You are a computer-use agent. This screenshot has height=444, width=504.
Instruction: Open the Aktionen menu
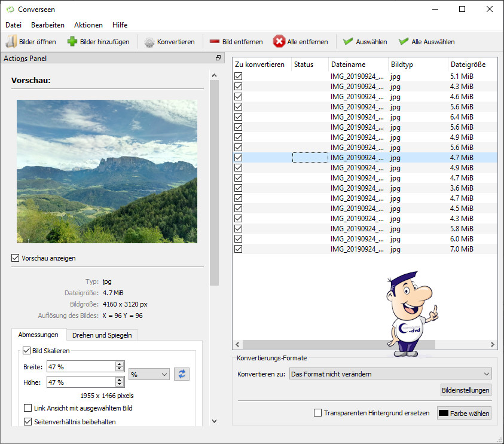point(88,25)
